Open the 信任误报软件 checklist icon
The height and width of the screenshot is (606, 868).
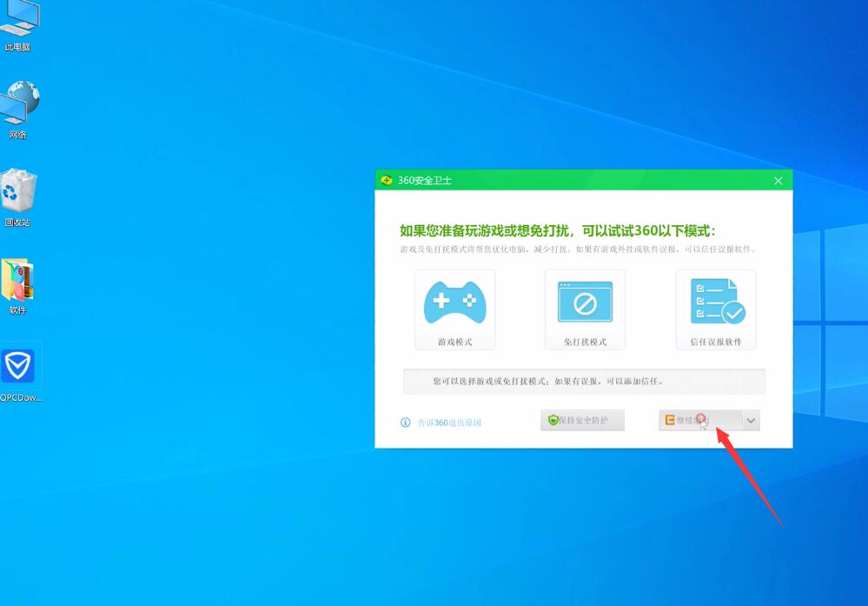[718, 302]
